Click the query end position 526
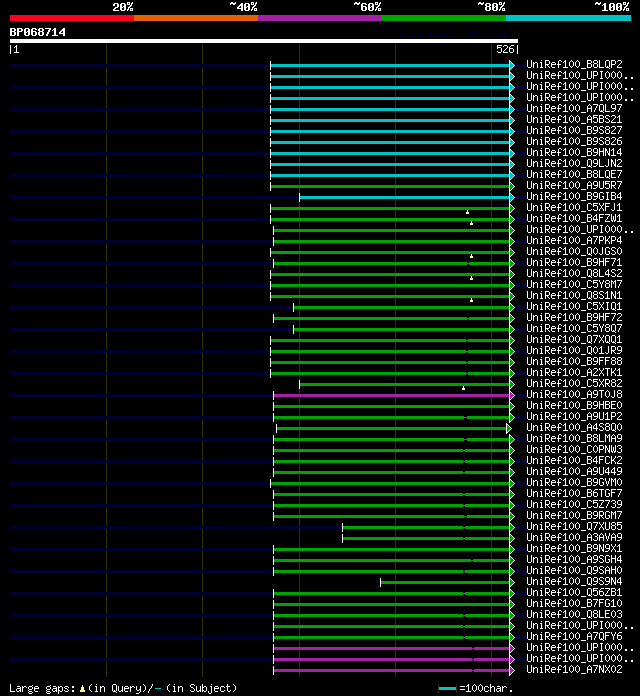The height and width of the screenshot is (696, 640). 505,49
